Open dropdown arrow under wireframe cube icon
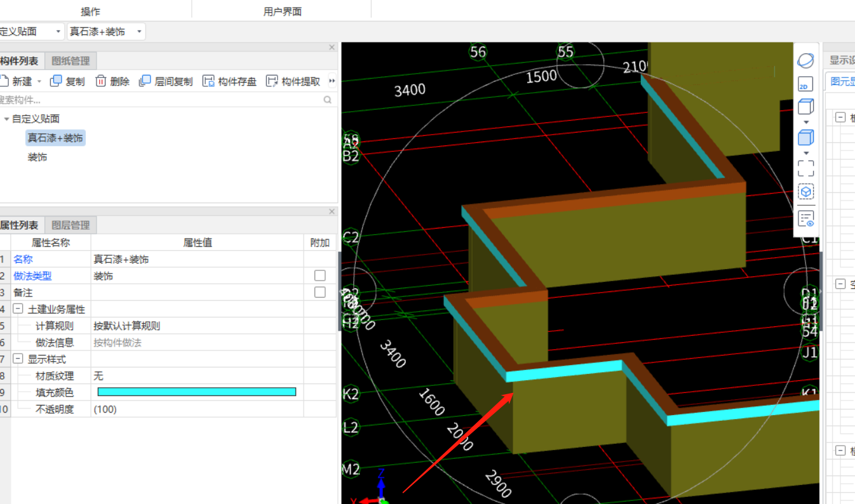 (806, 122)
